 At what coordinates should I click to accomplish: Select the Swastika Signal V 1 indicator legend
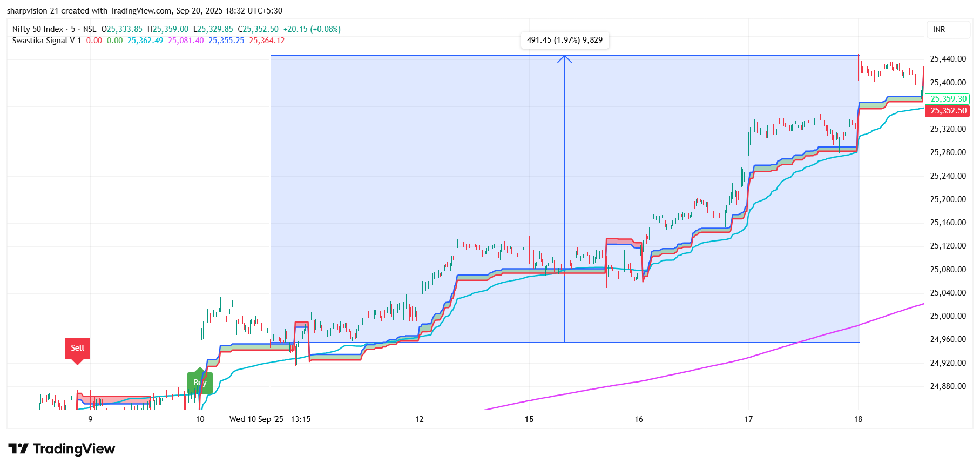point(46,41)
